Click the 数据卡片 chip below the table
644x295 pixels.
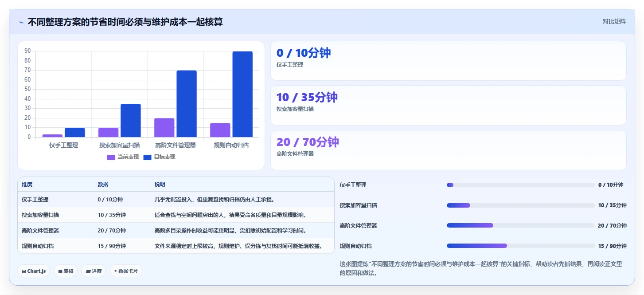coord(126,271)
